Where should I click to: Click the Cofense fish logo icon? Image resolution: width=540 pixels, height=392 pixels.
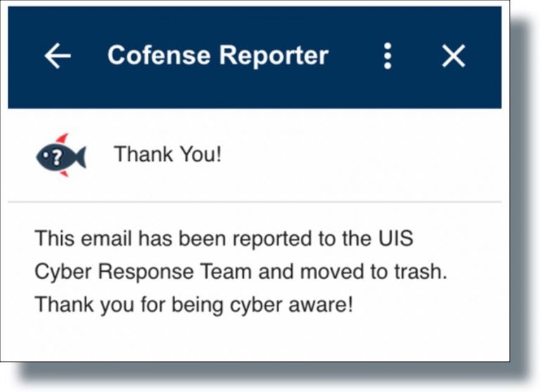pos(60,155)
